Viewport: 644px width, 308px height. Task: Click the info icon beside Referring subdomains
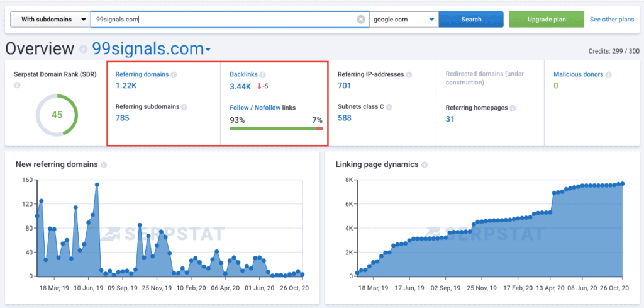click(184, 107)
